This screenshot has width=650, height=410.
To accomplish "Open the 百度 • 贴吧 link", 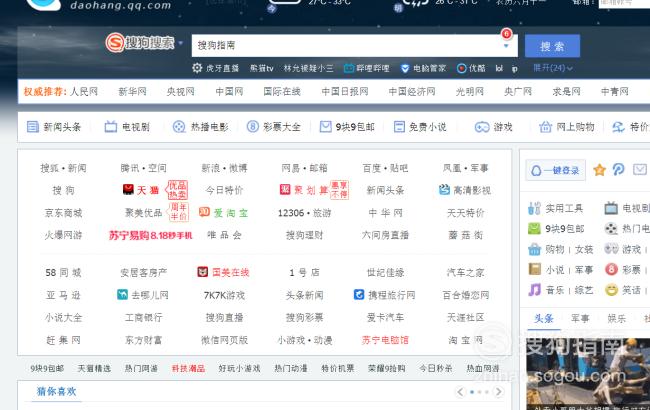I will [385, 168].
